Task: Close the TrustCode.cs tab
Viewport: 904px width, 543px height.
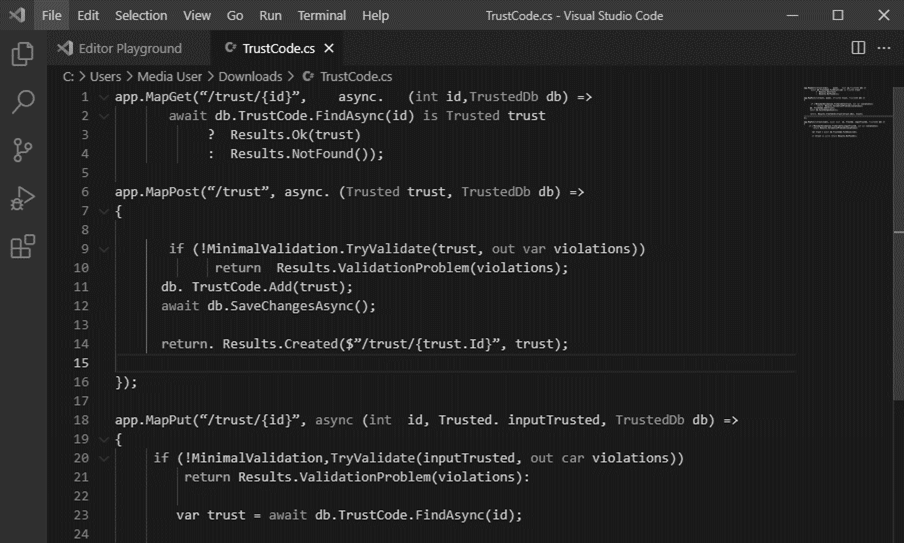Action: [329, 48]
